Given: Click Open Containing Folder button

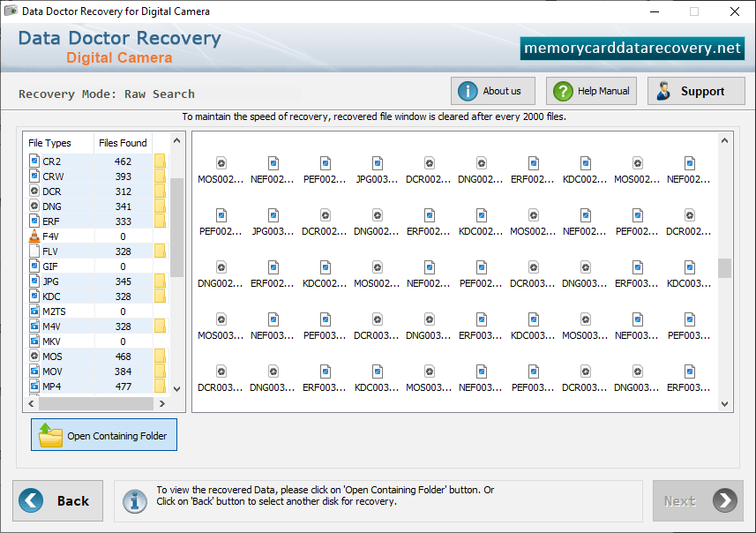Looking at the screenshot, I should click(x=104, y=434).
